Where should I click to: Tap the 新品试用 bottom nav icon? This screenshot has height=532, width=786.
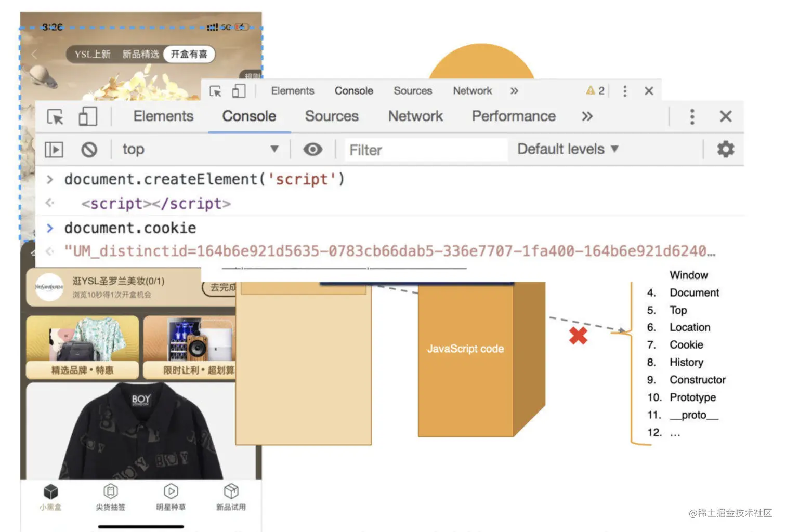coord(231,497)
